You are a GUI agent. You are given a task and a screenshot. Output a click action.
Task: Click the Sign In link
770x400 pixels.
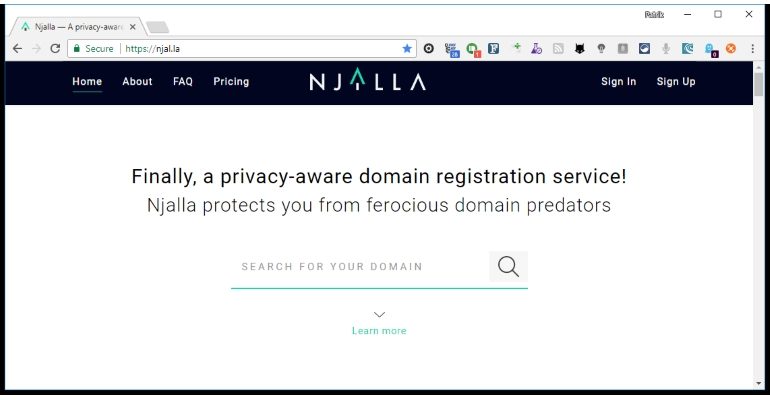tap(618, 82)
